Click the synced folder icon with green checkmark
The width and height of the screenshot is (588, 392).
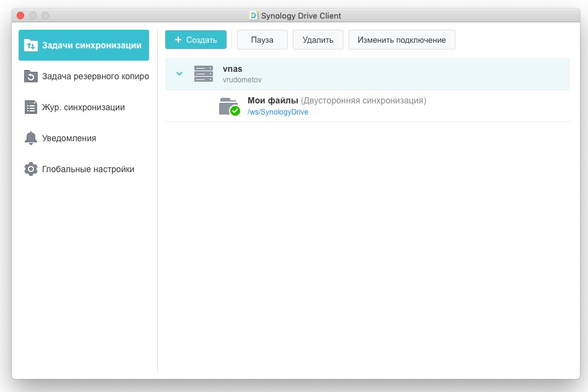(x=228, y=107)
